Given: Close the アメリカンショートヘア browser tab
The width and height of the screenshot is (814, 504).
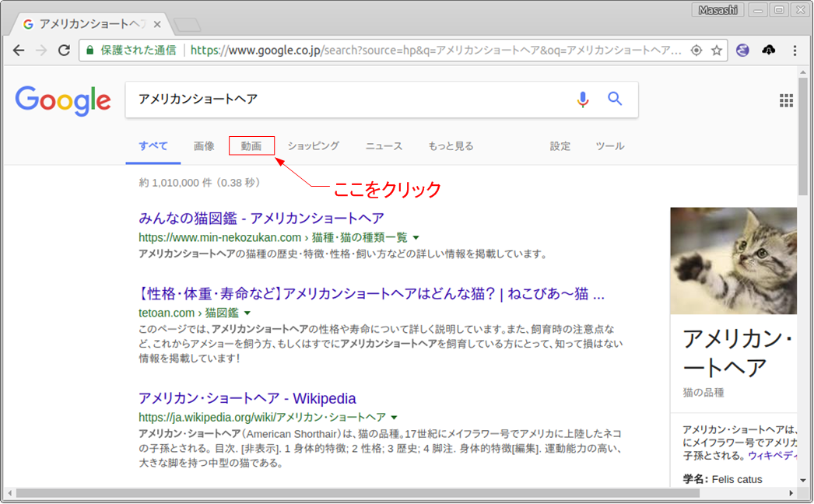Looking at the screenshot, I should pyautogui.click(x=157, y=24).
